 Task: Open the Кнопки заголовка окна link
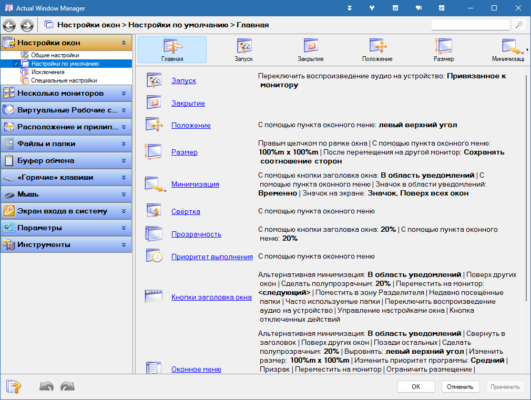point(211,297)
